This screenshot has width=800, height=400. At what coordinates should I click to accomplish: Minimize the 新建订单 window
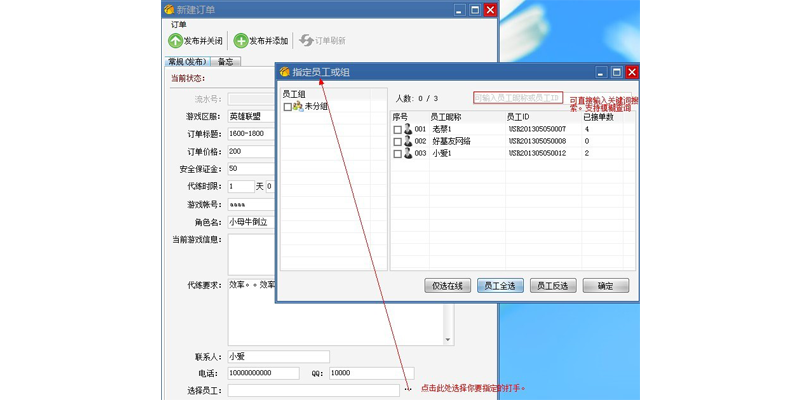[460, 10]
